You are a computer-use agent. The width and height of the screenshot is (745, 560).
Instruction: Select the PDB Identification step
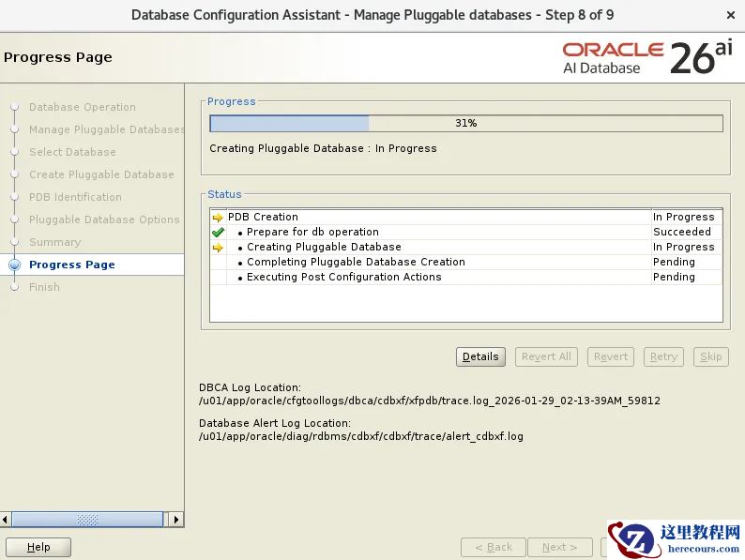75,197
